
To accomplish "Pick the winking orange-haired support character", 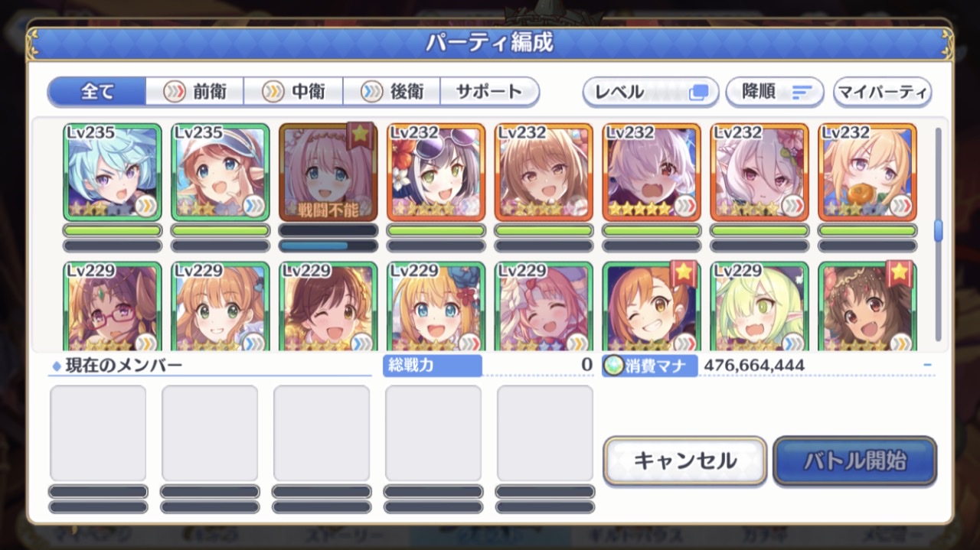I will [652, 306].
